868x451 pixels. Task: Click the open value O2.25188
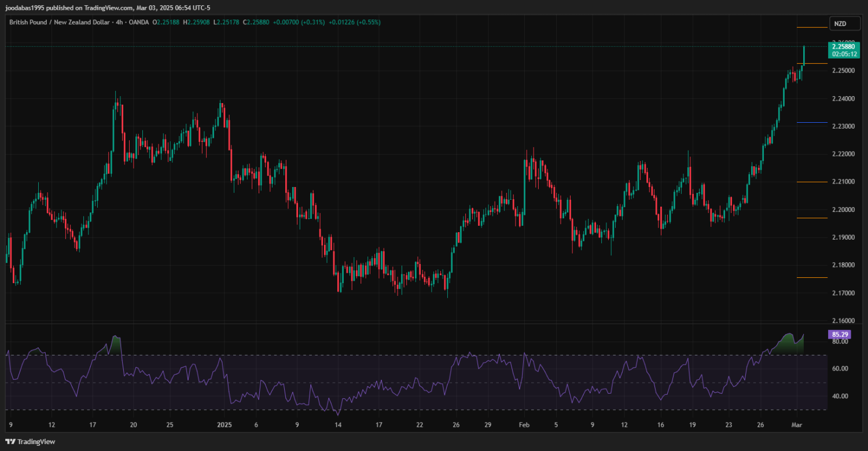pyautogui.click(x=166, y=22)
